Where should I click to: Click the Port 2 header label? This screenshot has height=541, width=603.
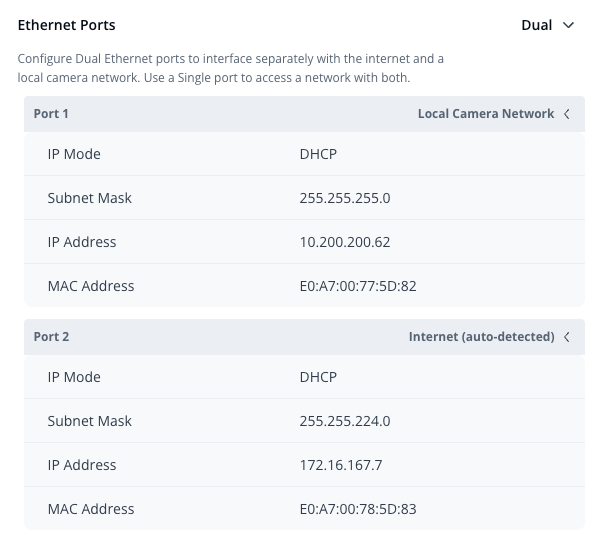(x=51, y=337)
